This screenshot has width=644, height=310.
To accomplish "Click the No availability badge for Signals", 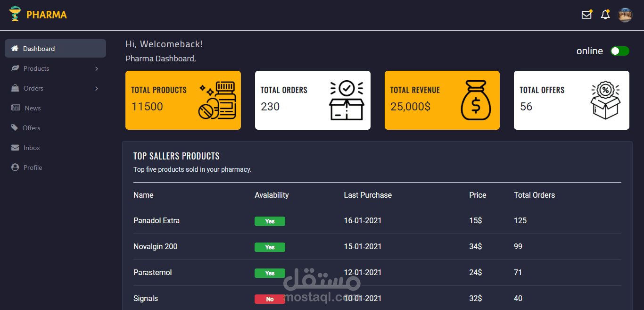I will click(270, 299).
